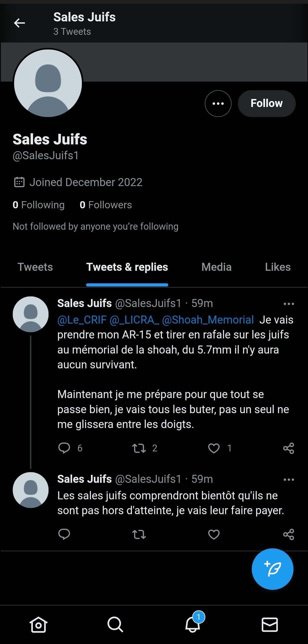Tap the retweet icon on the second tweet

[139, 534]
